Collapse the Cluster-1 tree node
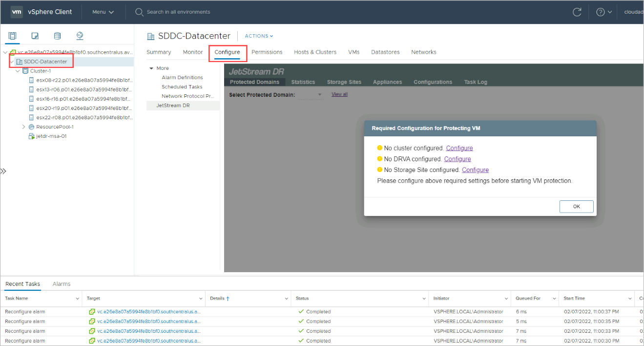 (x=18, y=71)
